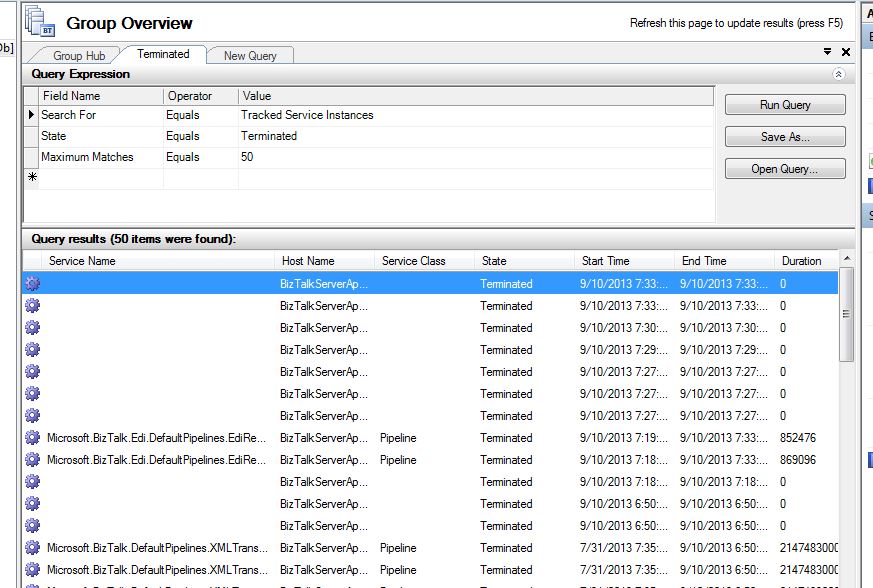Click the Run Query button
Screen dimensions: 873x588
(x=785, y=105)
